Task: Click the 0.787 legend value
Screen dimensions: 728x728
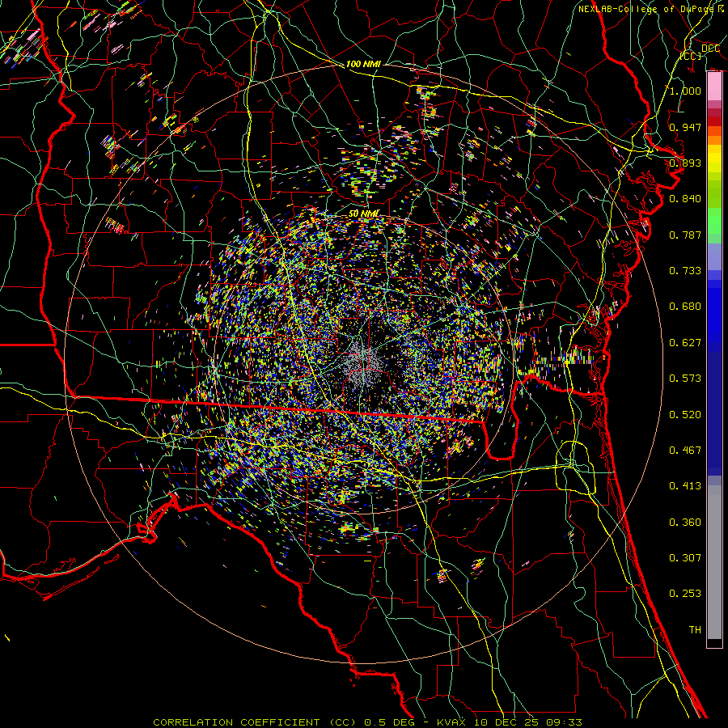Action: click(x=685, y=235)
